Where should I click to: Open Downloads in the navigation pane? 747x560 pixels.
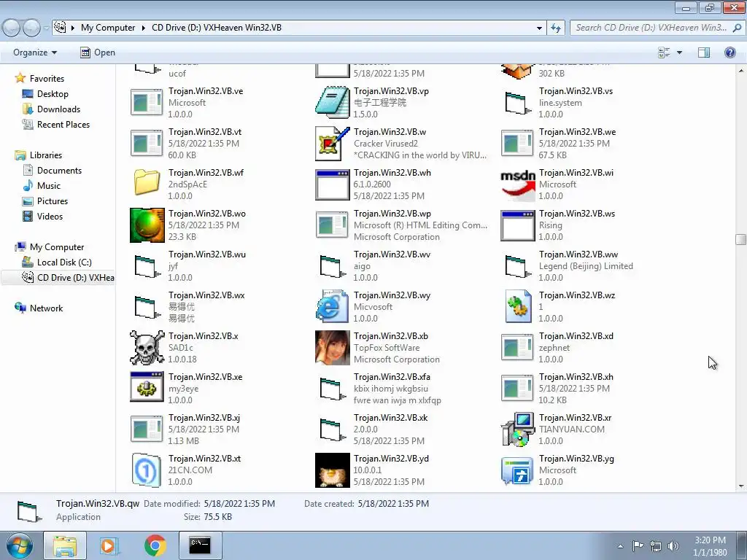tap(58, 109)
